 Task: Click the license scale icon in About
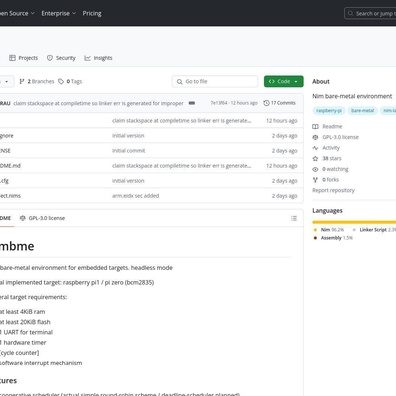tap(315, 137)
